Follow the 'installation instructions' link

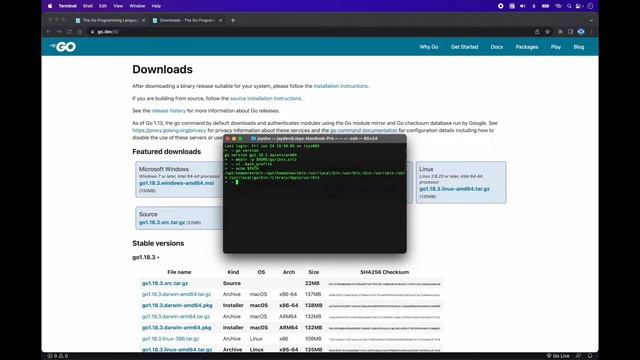[x=340, y=86]
